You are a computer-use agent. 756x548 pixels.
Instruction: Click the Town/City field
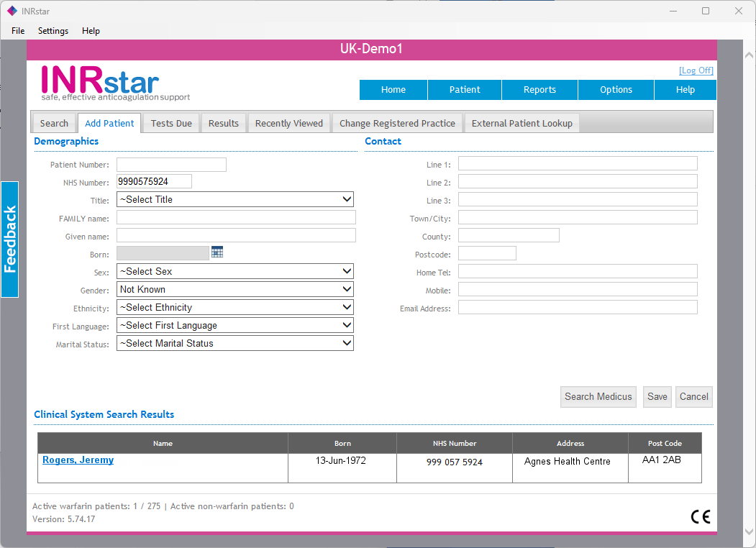click(x=578, y=217)
